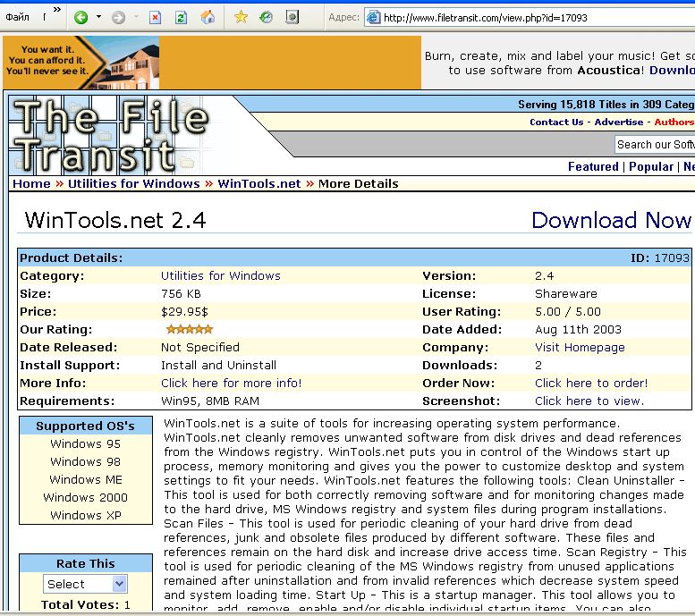Click the Shareware license value
This screenshot has height=616, width=695.
pos(566,294)
